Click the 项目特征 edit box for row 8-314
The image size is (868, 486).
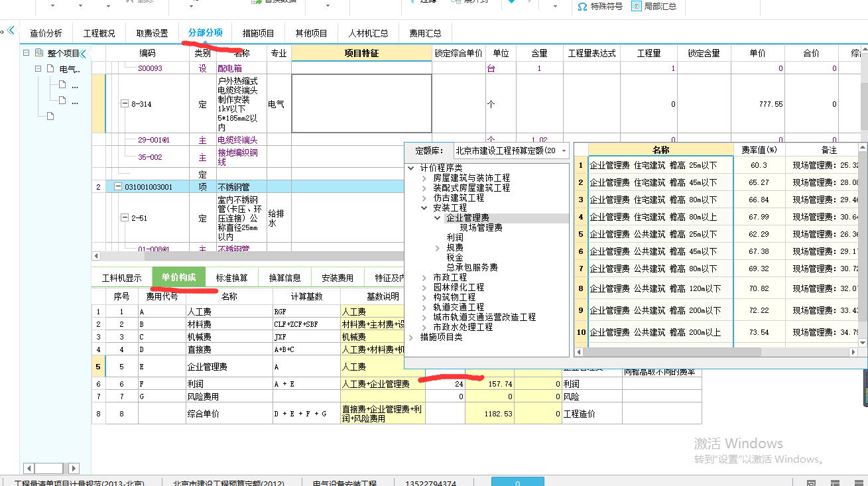click(x=361, y=103)
